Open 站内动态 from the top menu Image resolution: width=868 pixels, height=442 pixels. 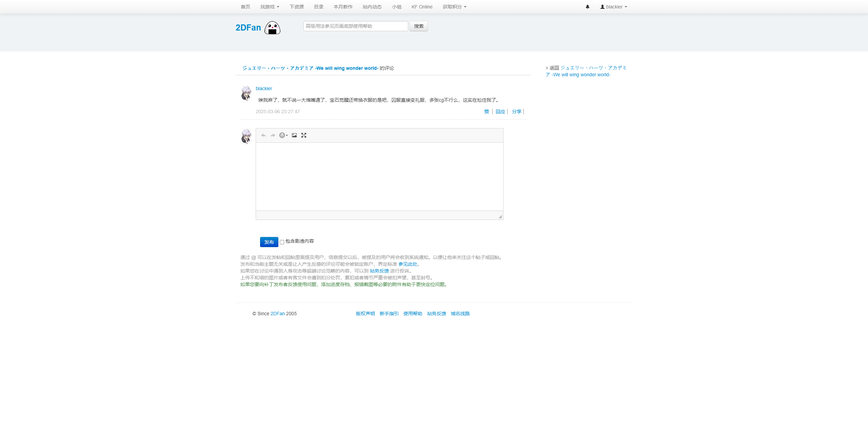click(372, 7)
